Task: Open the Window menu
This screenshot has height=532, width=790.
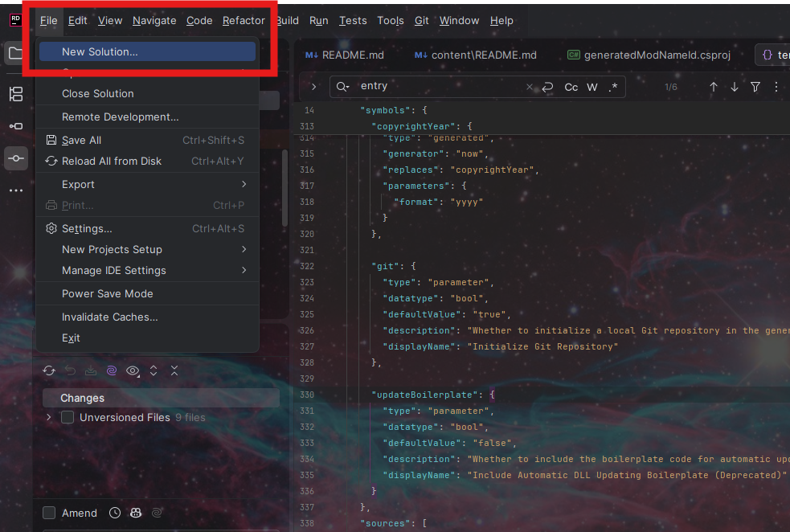Action: 459,21
